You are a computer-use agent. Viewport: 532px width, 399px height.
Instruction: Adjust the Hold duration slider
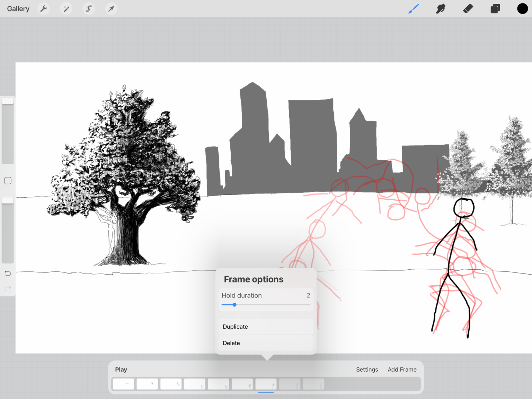coord(234,305)
